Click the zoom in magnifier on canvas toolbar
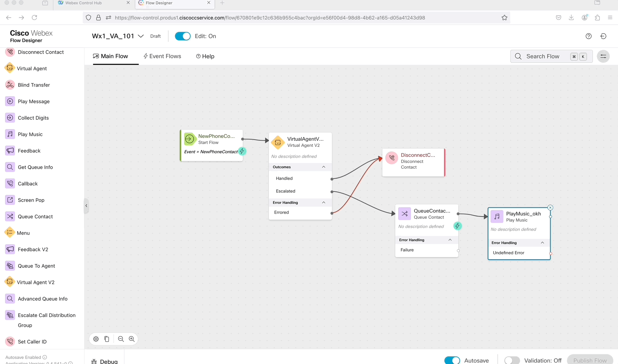 [x=132, y=339]
